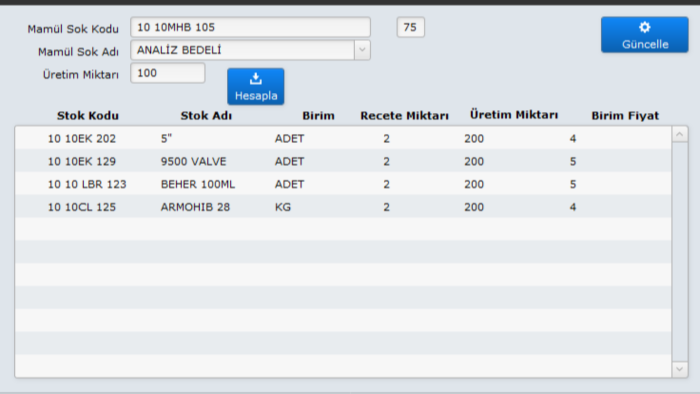Click the Mamül Sok Adı label
700x394 pixels.
78,52
